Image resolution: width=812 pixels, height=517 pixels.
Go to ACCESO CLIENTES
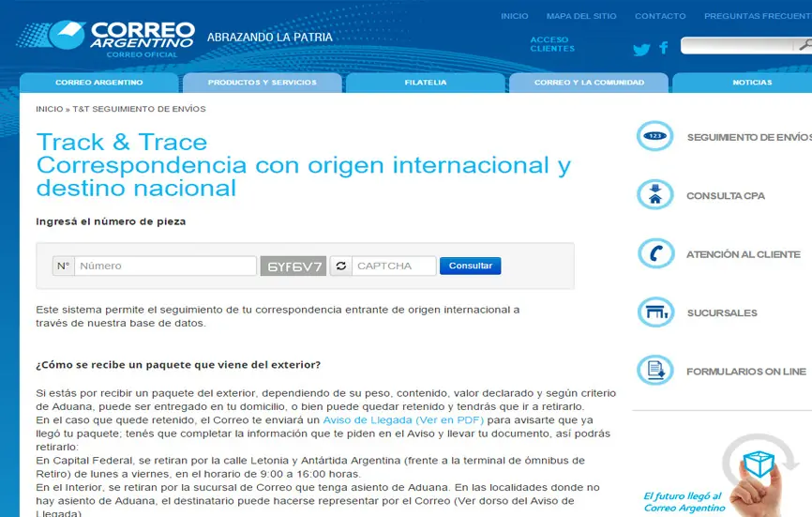[x=552, y=44]
